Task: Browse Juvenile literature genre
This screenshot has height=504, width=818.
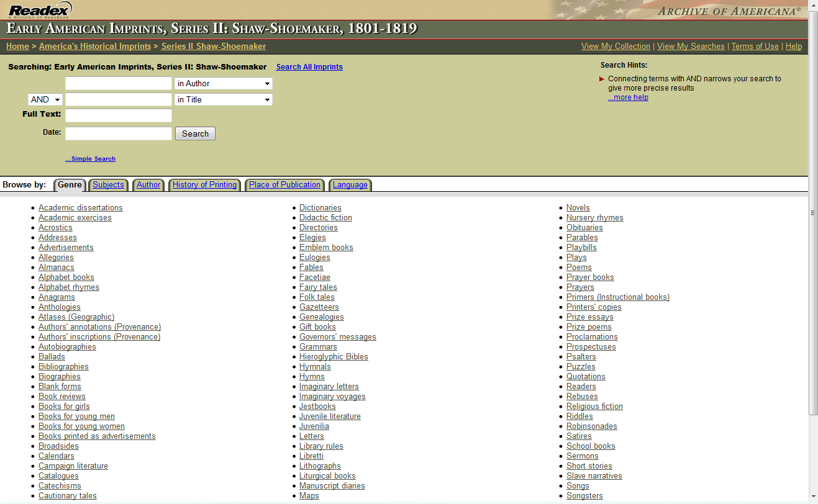Action: pos(330,416)
